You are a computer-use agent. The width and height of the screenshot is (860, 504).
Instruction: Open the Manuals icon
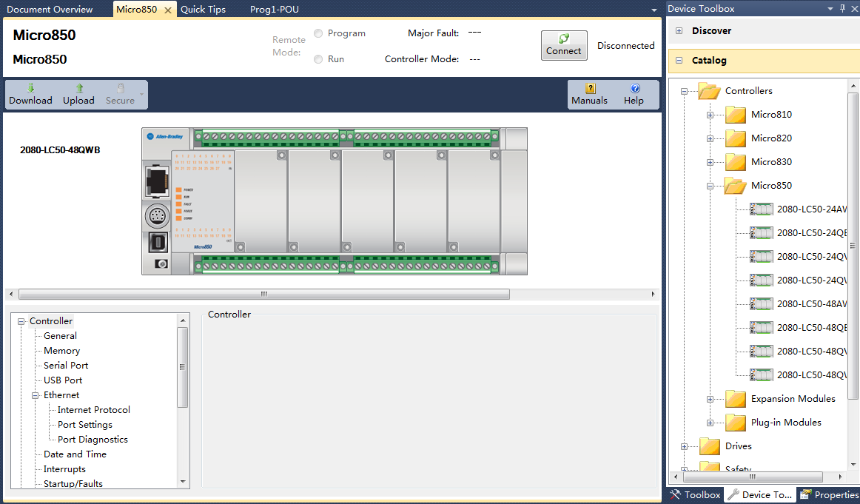tap(590, 88)
